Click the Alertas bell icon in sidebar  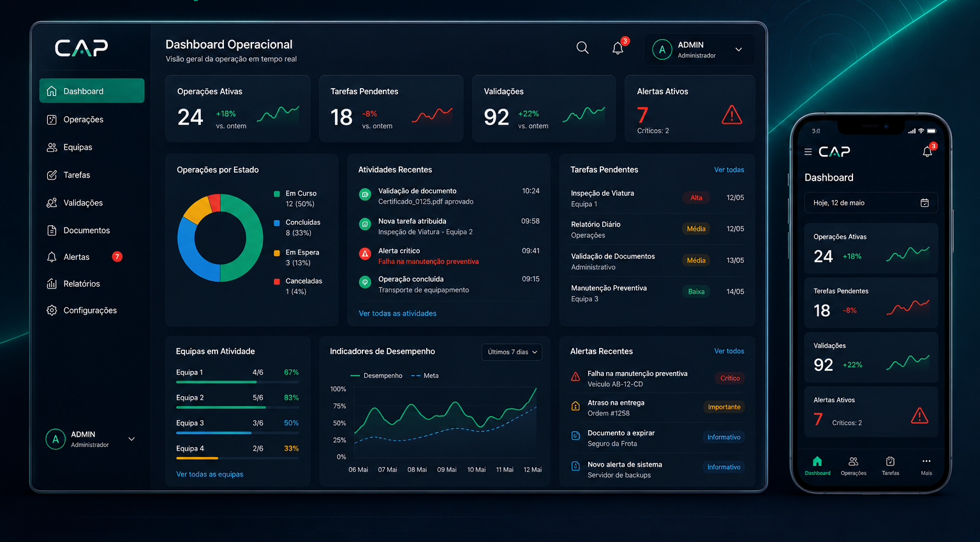pyautogui.click(x=52, y=257)
